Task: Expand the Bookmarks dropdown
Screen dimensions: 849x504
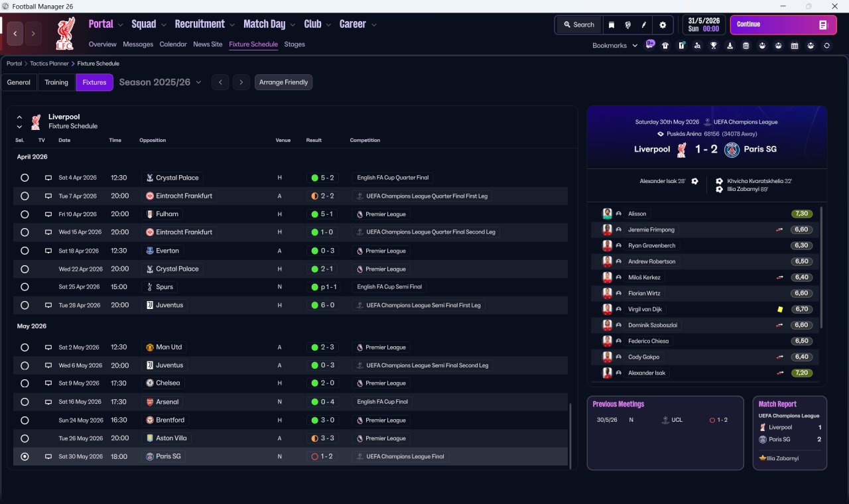Action: pos(615,46)
